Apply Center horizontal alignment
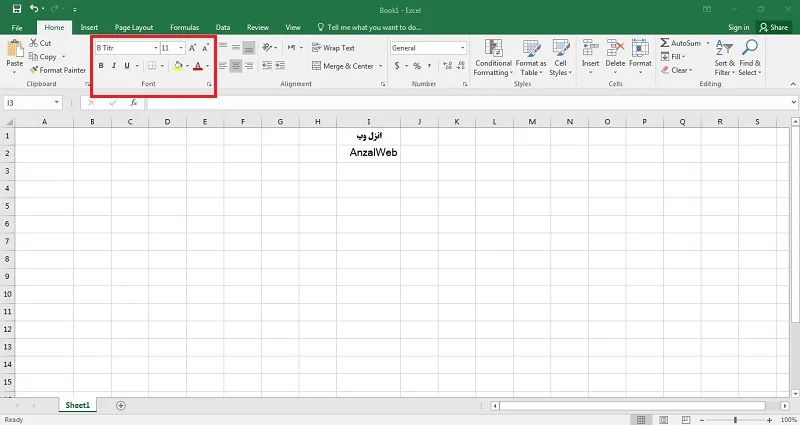The width and height of the screenshot is (800, 425). pos(236,66)
